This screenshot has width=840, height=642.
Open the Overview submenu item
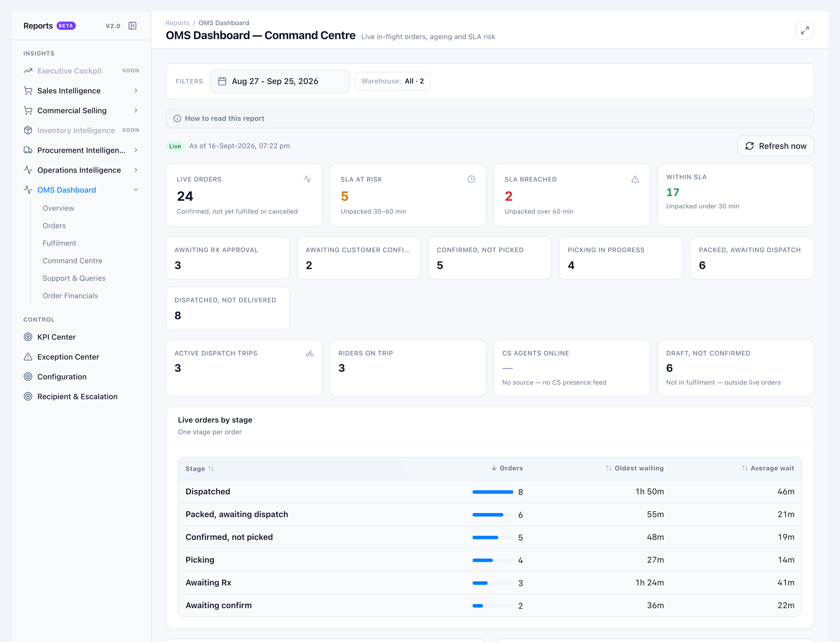tap(59, 208)
